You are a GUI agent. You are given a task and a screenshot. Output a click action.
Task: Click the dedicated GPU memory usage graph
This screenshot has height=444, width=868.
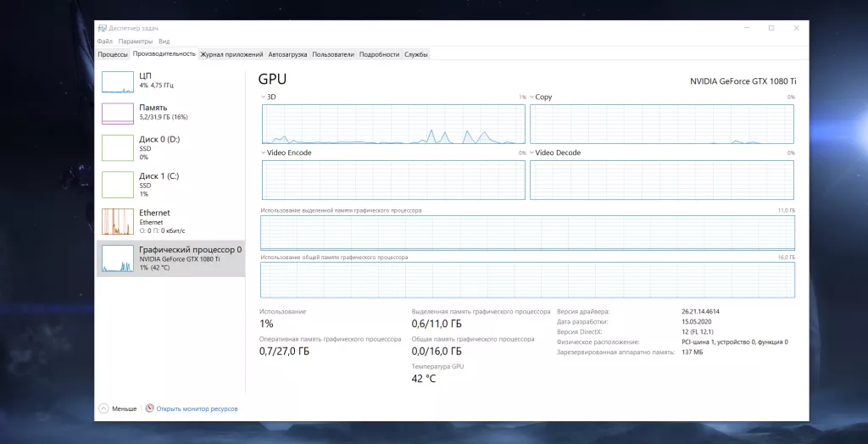point(527,233)
